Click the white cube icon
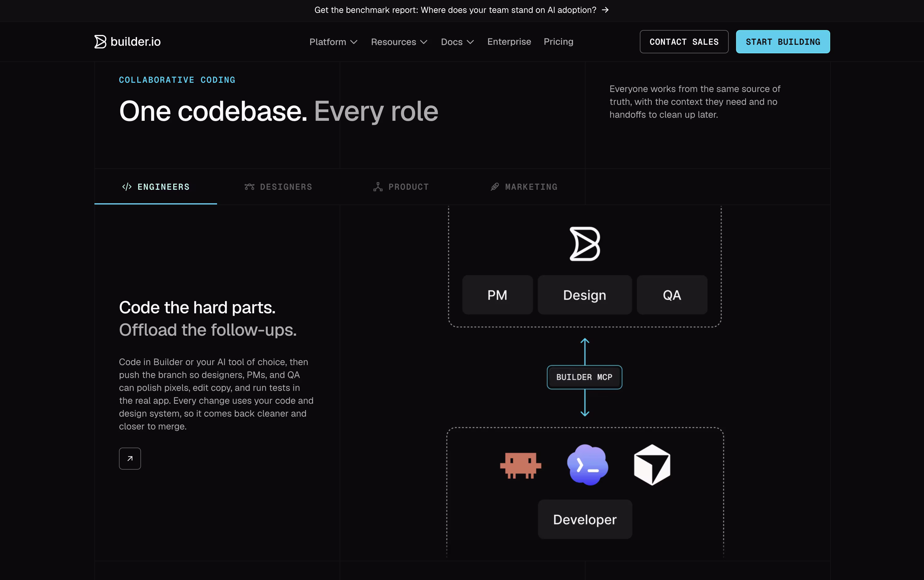 pyautogui.click(x=652, y=465)
